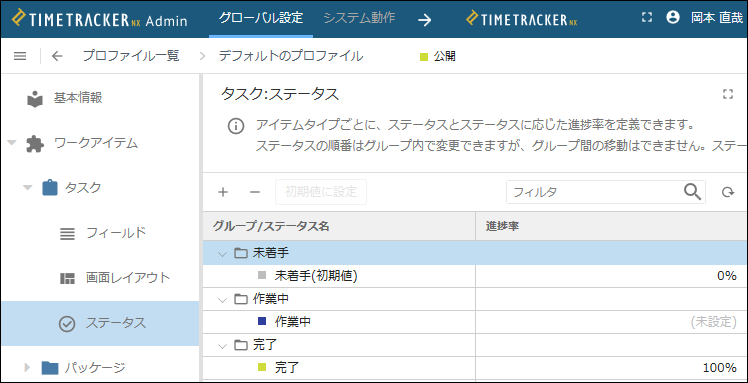This screenshot has width=748, height=383.
Task: Open 基本情報 in sidebar
Action: point(78,98)
